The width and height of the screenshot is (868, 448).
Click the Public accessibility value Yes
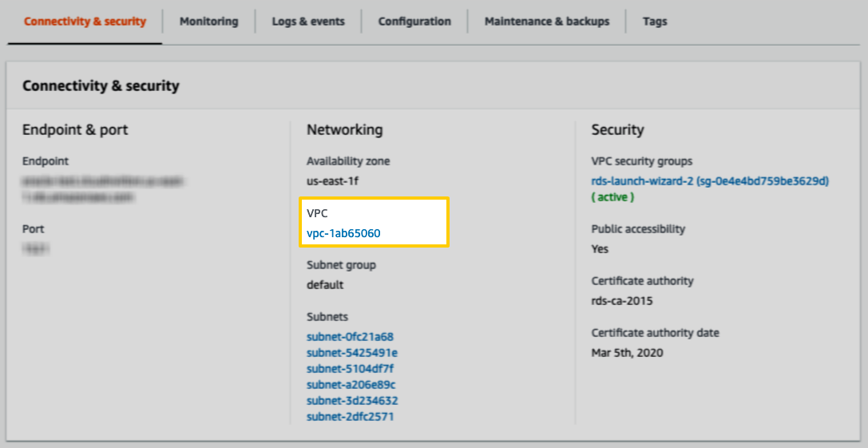(x=600, y=249)
